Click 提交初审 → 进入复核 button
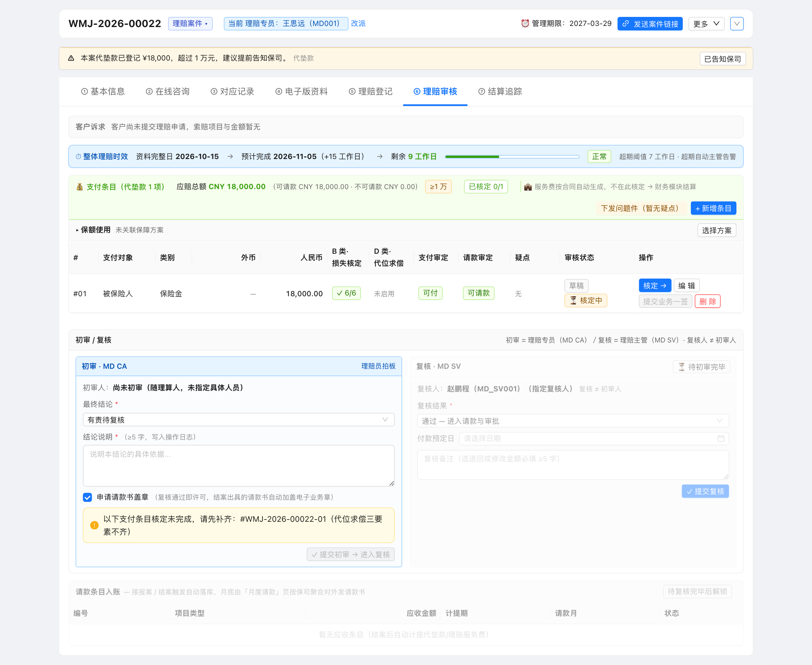812x665 pixels. [x=350, y=554]
